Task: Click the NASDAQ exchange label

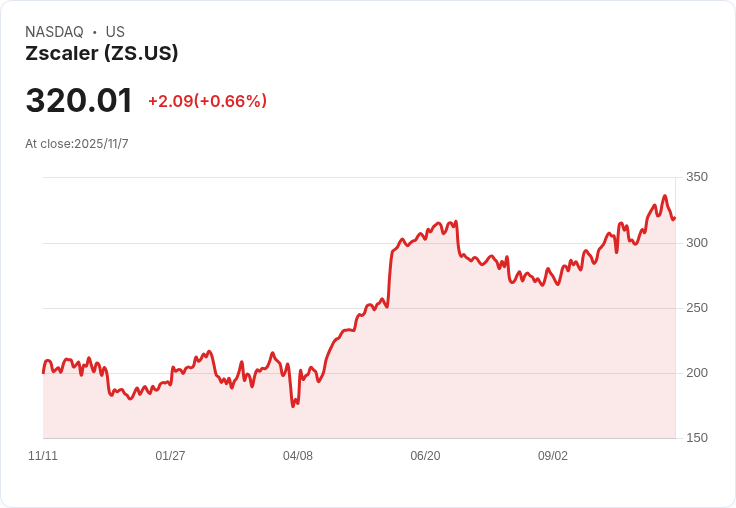Action: point(54,32)
